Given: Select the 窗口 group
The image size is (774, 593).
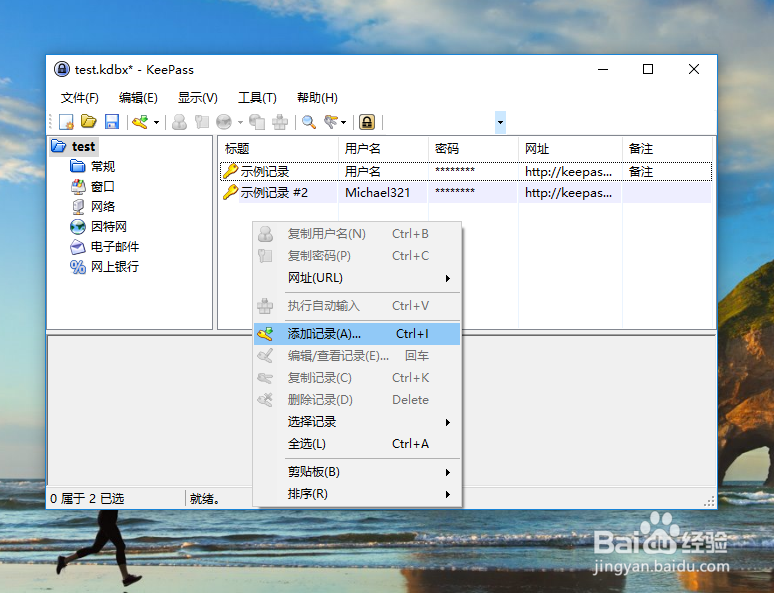Looking at the screenshot, I should [103, 187].
